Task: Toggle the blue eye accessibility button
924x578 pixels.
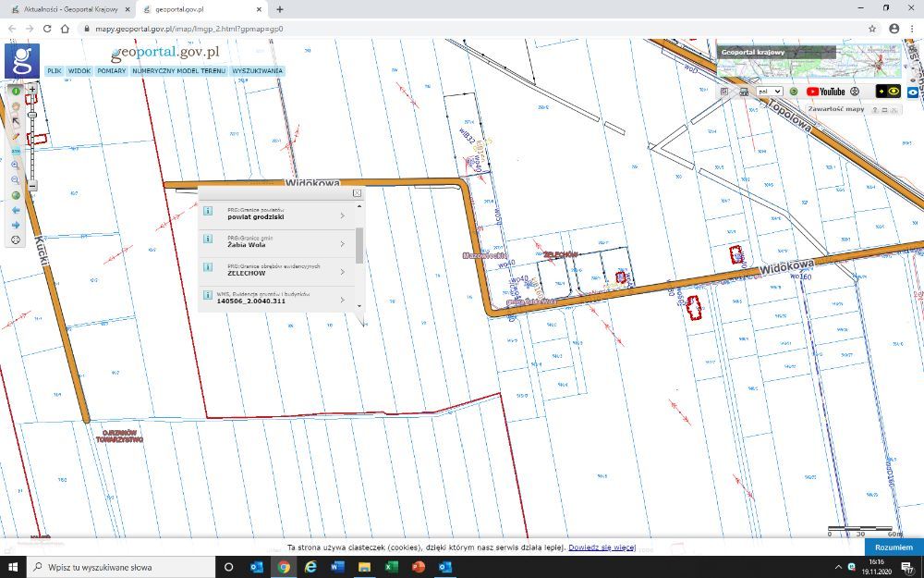Action: point(914,92)
